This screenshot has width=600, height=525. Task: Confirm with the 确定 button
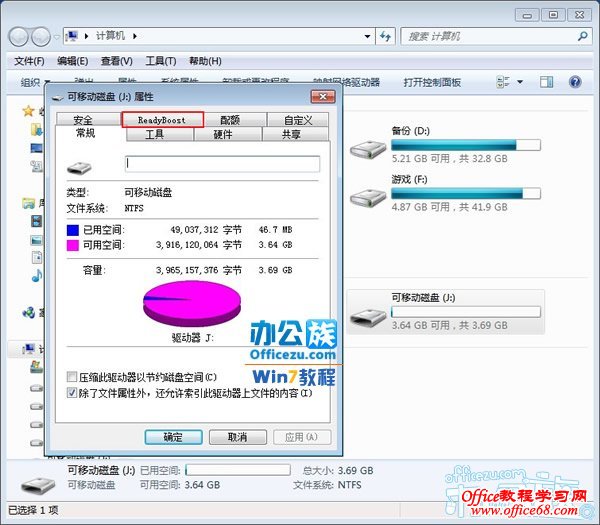pyautogui.click(x=173, y=437)
